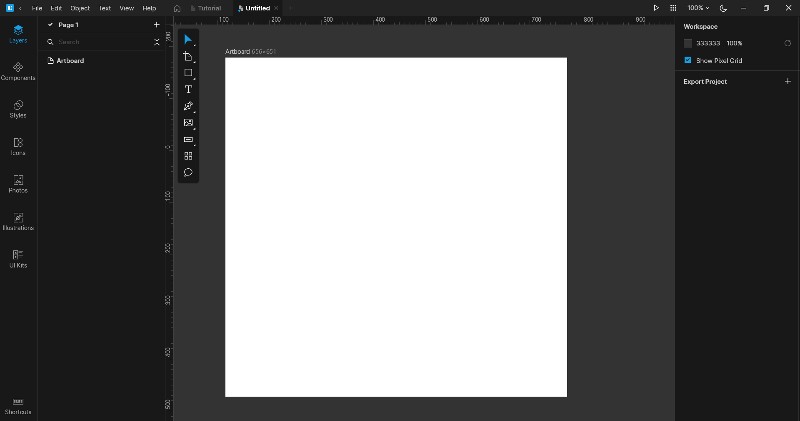Open the Text menu
The width and height of the screenshot is (800, 421).
click(105, 8)
